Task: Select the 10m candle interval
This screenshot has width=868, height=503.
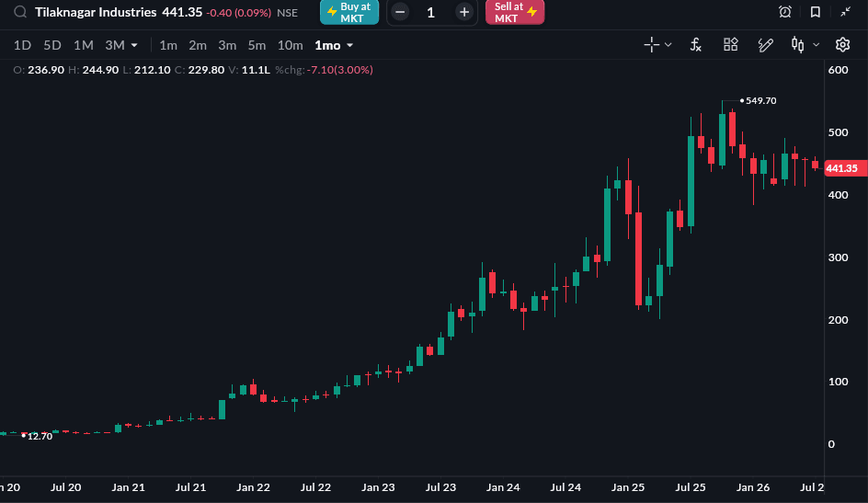Action: tap(290, 45)
